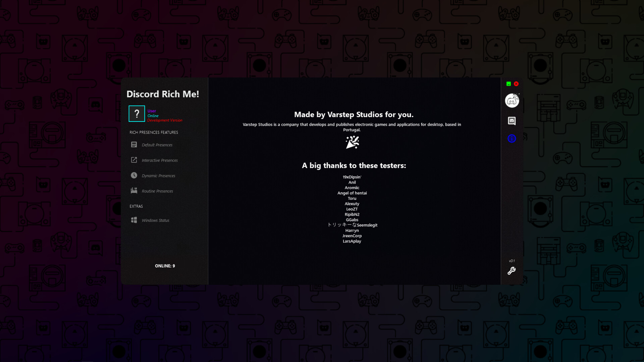Viewport: 644px width, 362px height.
Task: Open Windows Status under Extras
Action: [x=155, y=220]
